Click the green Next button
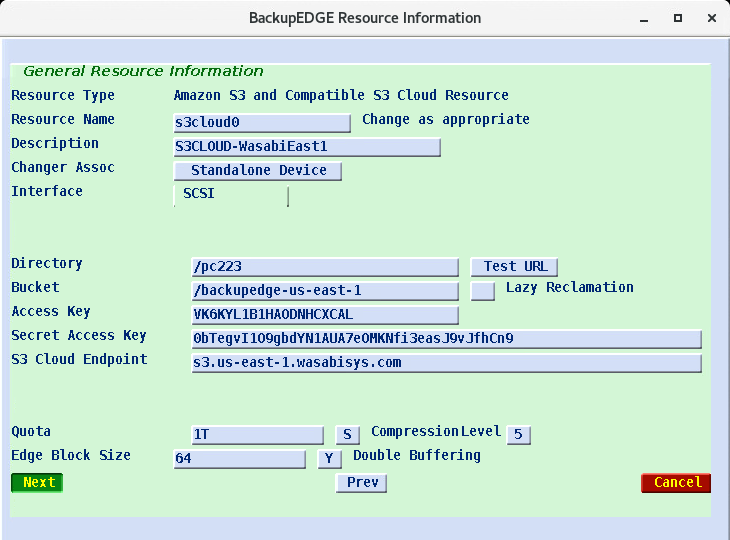Screen dimensions: 730x540 point(37,483)
